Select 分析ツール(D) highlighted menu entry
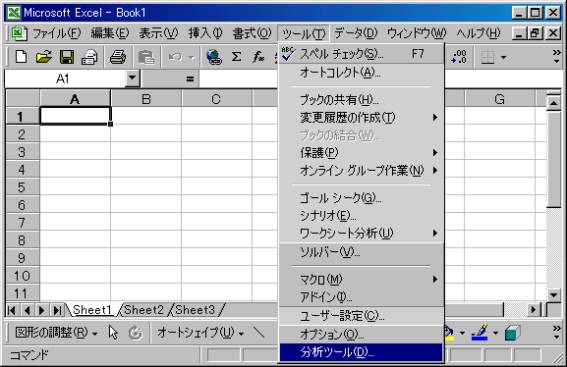 [361, 352]
